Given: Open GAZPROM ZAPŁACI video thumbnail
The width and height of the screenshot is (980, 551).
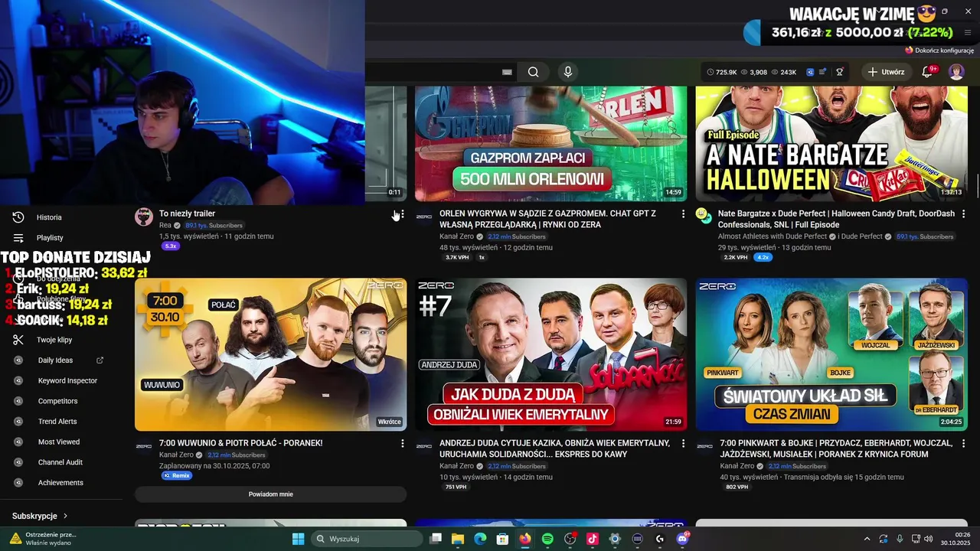Looking at the screenshot, I should click(550, 144).
